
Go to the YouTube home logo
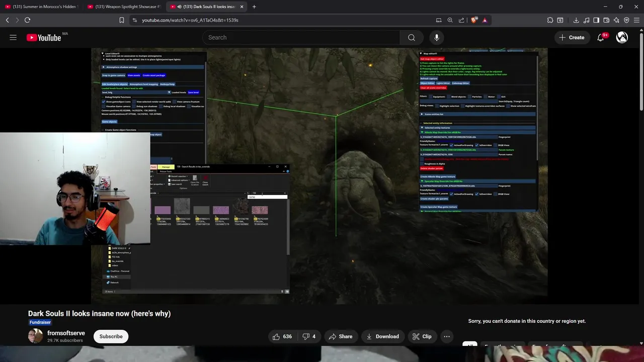tap(44, 37)
